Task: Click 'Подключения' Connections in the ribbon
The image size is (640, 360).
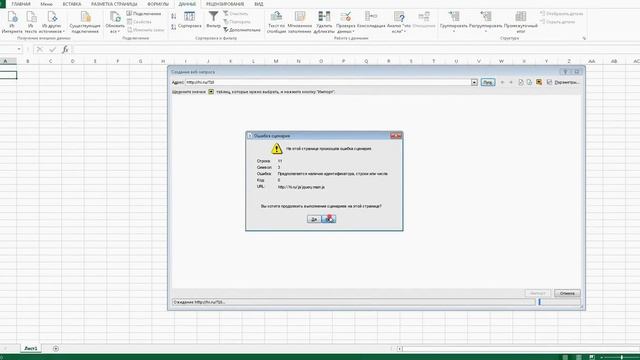Action: (144, 13)
